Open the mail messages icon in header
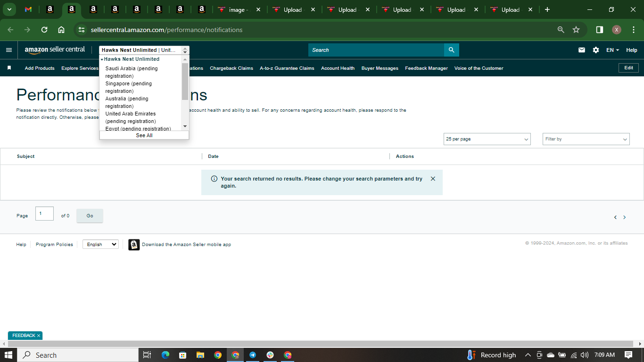 582,50
